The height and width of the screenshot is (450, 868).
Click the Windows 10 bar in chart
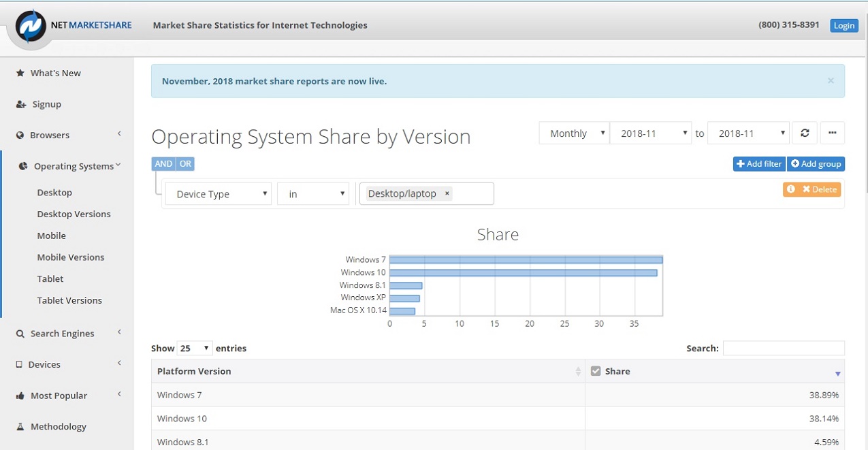click(x=523, y=273)
